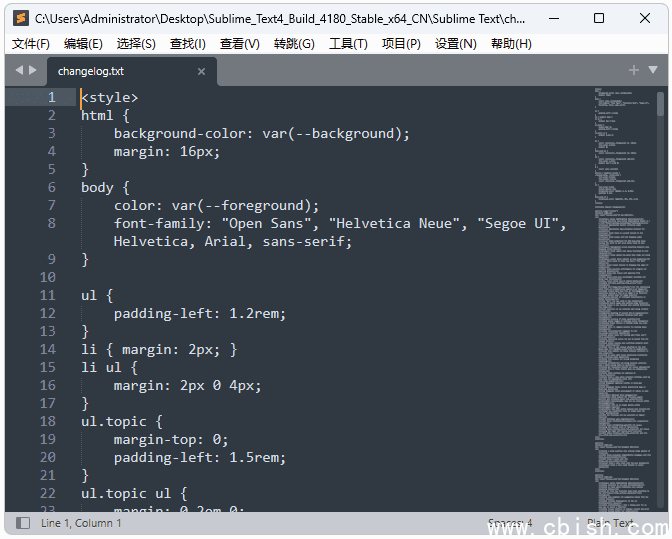Open the 编辑(E) menu
The height and width of the screenshot is (539, 672).
coord(83,44)
